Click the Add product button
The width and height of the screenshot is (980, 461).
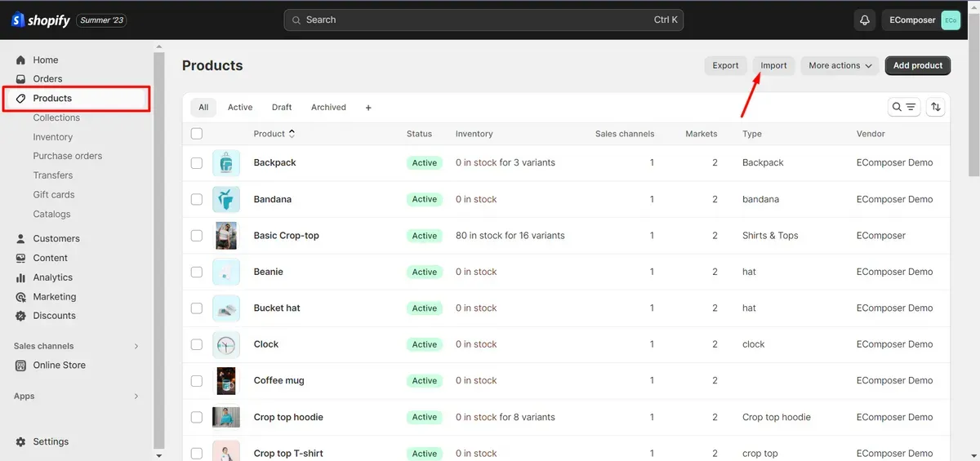pyautogui.click(x=918, y=65)
